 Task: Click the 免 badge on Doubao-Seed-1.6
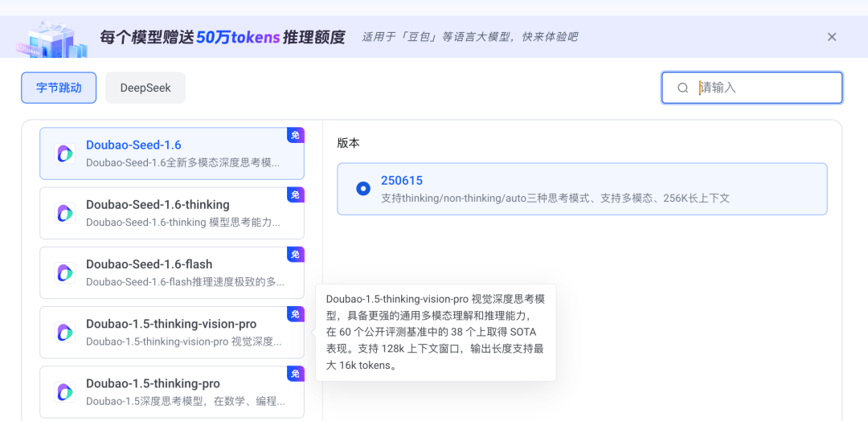(x=296, y=135)
